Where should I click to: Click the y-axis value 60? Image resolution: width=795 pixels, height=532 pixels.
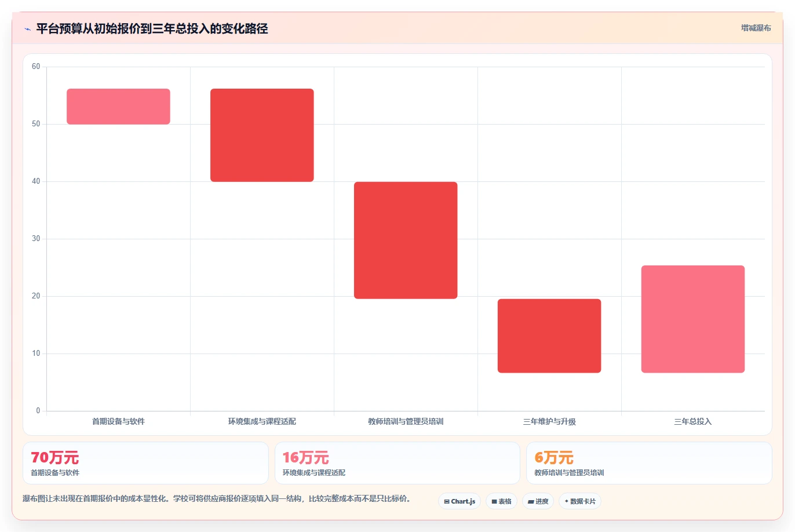tap(36, 67)
